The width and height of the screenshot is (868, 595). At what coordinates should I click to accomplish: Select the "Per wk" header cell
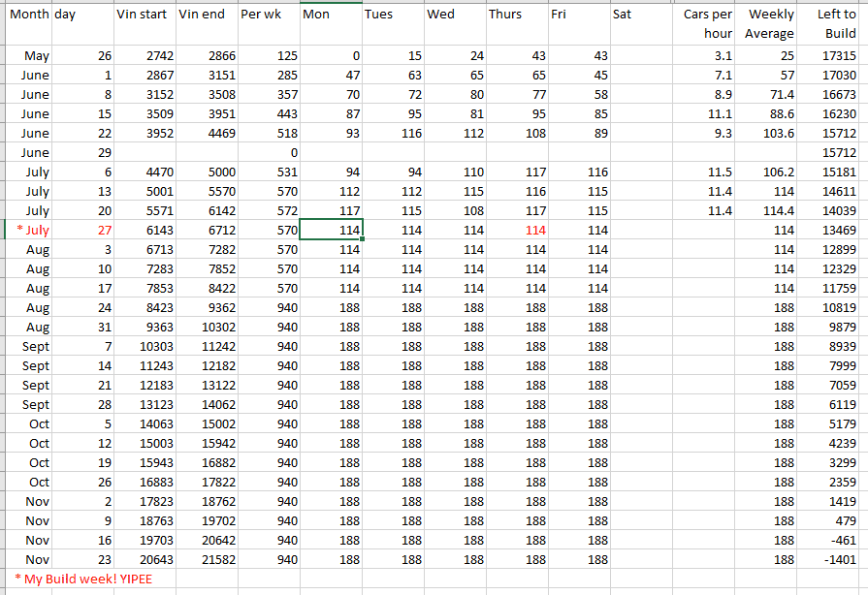click(268, 16)
